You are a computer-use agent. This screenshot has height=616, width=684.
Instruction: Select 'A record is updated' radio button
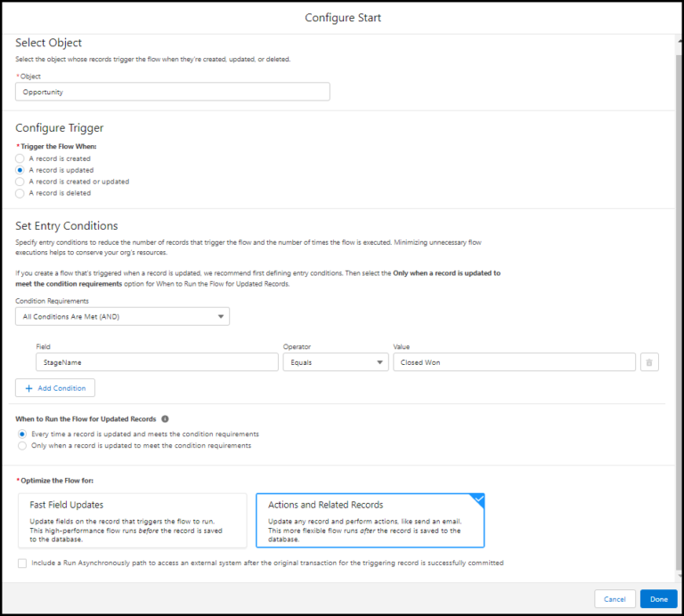click(20, 170)
